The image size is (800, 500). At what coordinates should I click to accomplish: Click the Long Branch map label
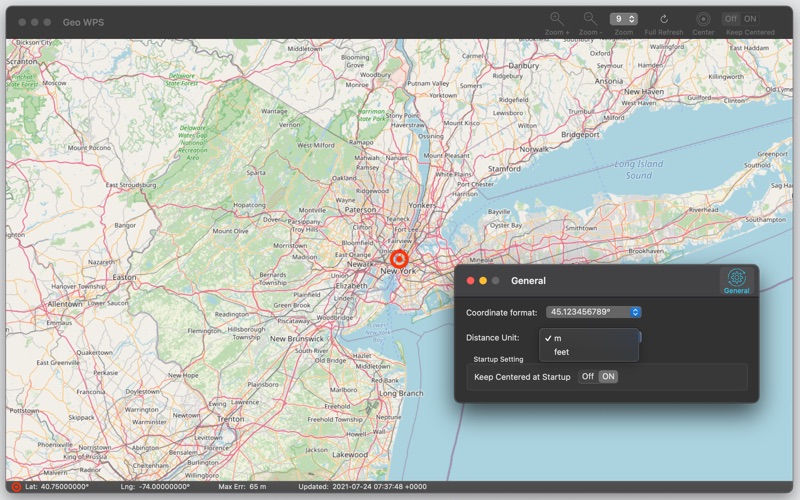[x=401, y=393]
